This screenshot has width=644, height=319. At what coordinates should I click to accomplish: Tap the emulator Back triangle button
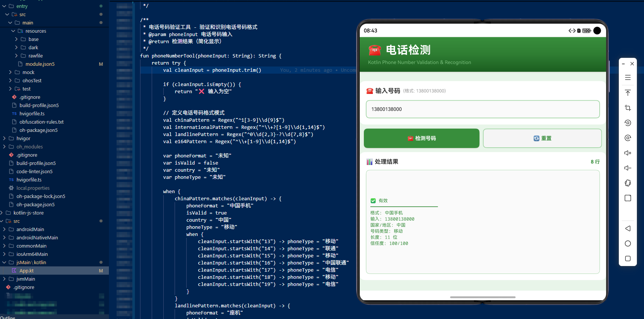click(627, 228)
